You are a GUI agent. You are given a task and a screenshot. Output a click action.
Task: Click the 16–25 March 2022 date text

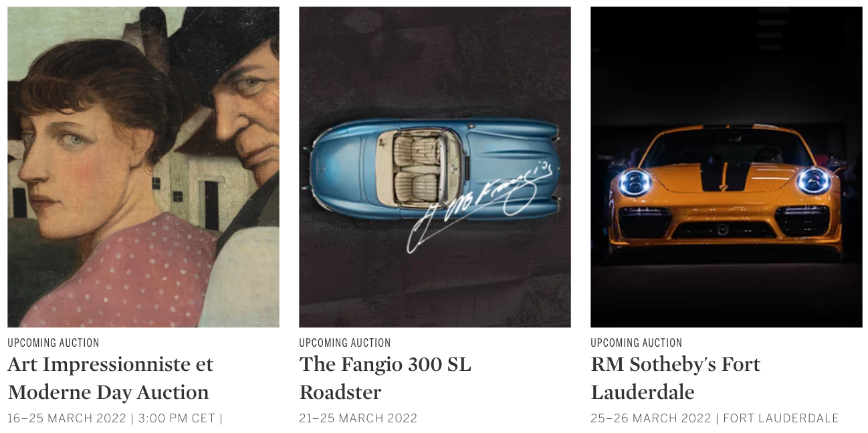(x=67, y=418)
